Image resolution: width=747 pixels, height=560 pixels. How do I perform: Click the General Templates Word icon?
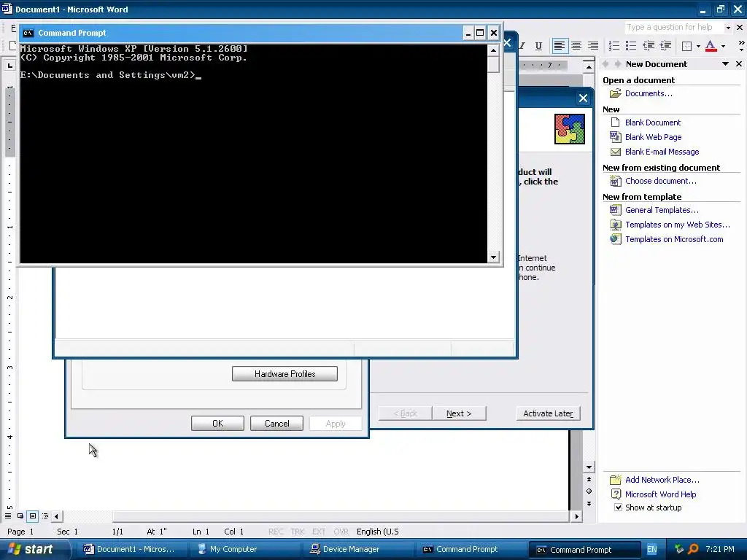point(616,210)
